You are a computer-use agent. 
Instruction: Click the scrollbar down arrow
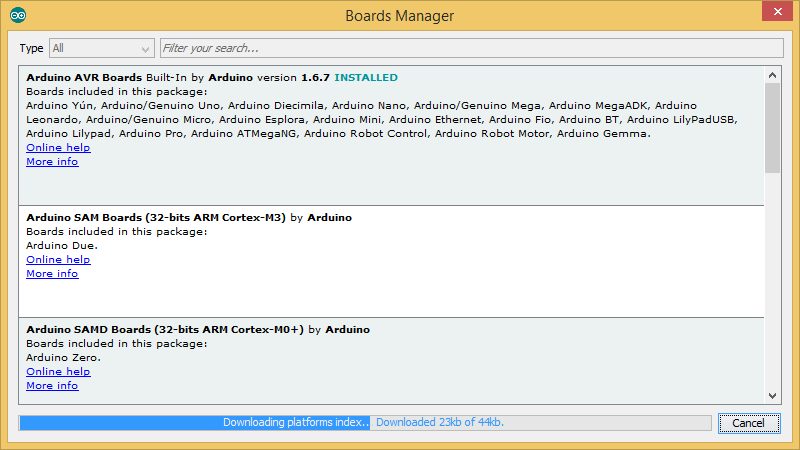pyautogui.click(x=772, y=395)
